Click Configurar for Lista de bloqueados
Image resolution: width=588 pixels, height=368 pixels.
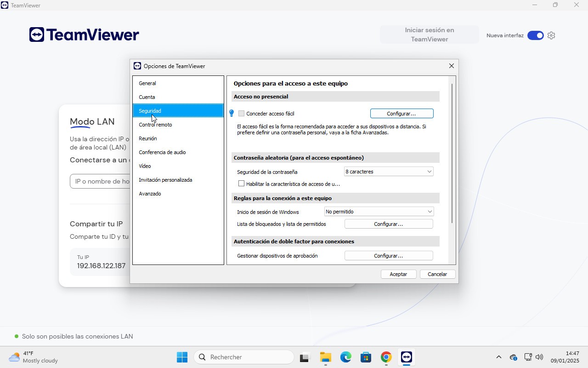click(x=388, y=224)
